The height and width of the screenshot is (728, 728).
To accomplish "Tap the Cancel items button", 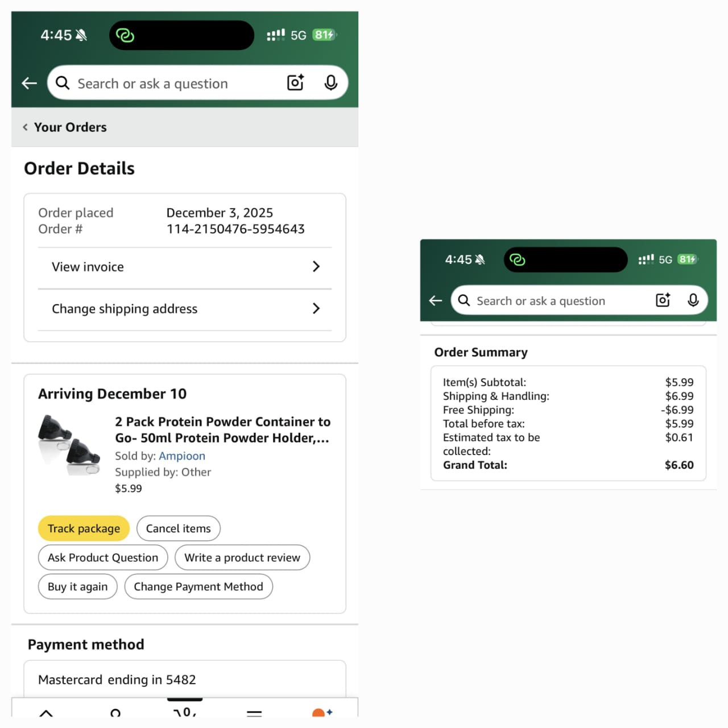I will pos(178,528).
